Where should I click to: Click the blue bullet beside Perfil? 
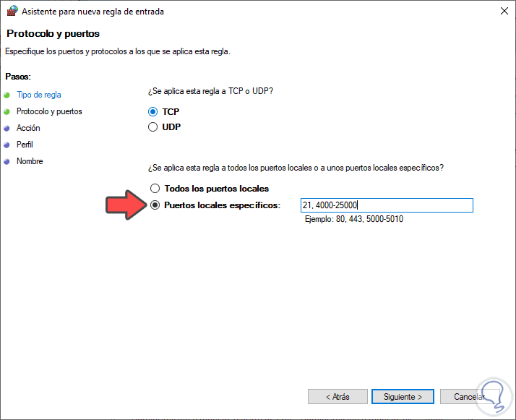pyautogui.click(x=7, y=145)
